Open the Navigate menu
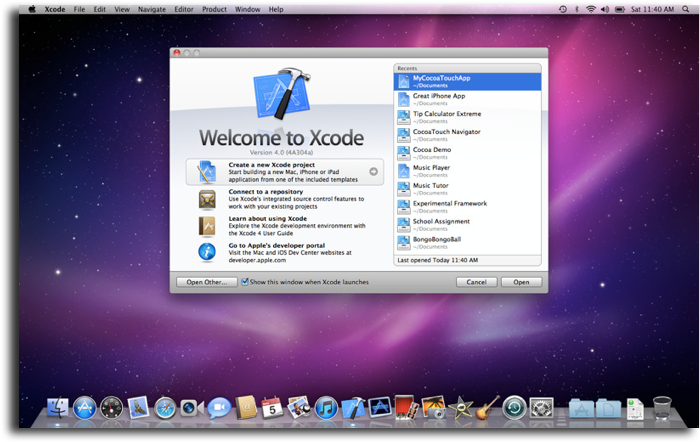Image resolution: width=700 pixels, height=442 pixels. click(x=152, y=9)
